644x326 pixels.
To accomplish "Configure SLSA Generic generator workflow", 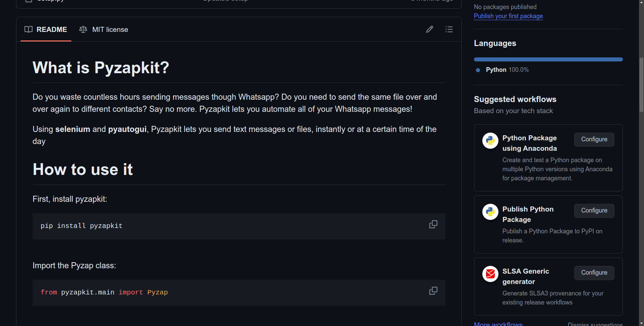I will [x=594, y=273].
